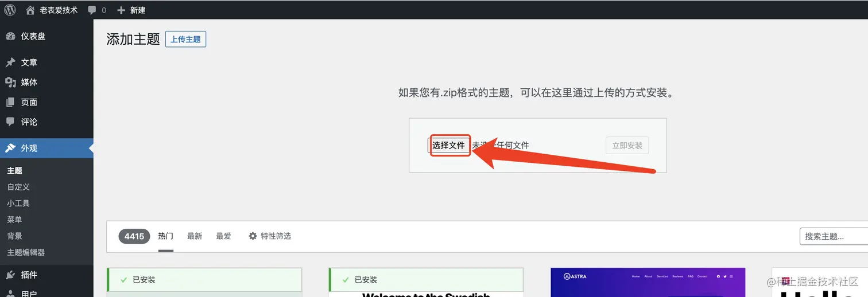Click the gear icon beside 特性筛选
This screenshot has width=868, height=297.
click(x=253, y=236)
